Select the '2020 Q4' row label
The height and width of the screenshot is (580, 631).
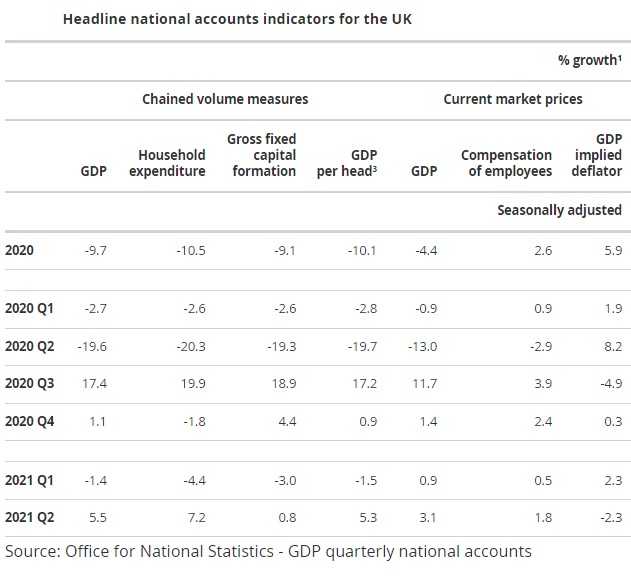pos(30,421)
